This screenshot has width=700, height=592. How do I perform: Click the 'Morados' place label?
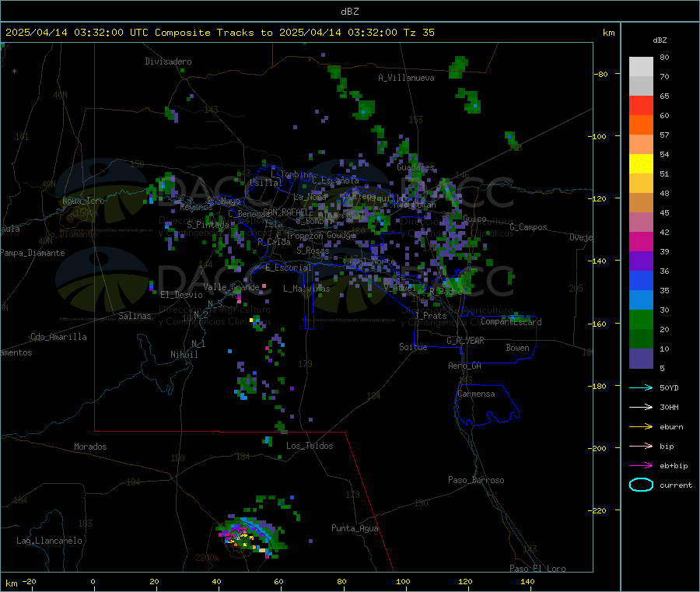click(x=90, y=447)
